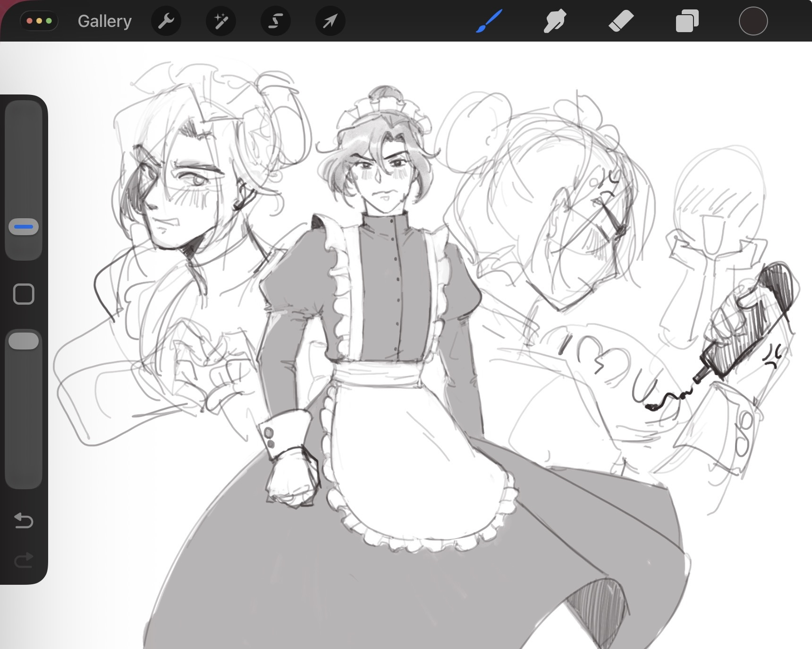The height and width of the screenshot is (649, 812).
Task: Undo the last stroke
Action: 24,521
